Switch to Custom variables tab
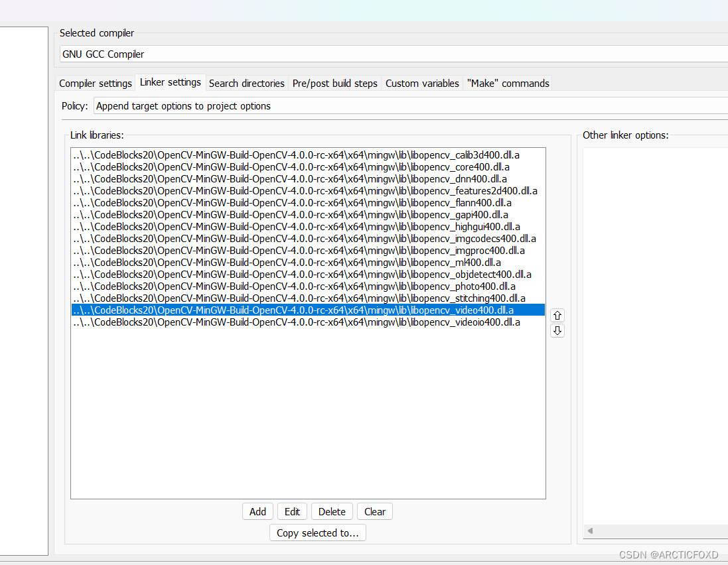This screenshot has height=565, width=728. pyautogui.click(x=422, y=84)
